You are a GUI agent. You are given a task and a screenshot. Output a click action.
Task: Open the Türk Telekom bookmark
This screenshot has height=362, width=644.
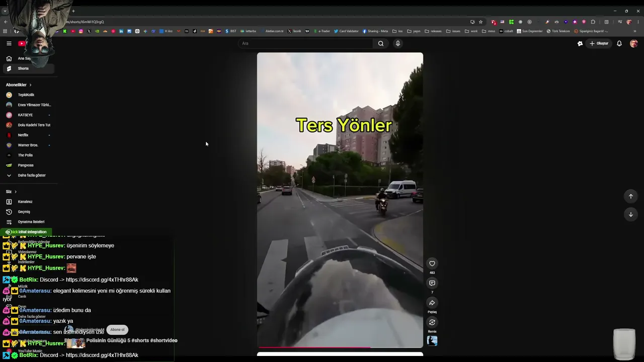(x=558, y=31)
